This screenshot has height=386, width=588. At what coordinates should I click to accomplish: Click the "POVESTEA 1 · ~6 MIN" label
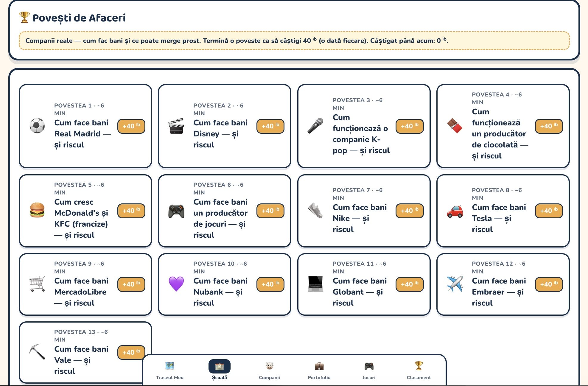click(79, 109)
